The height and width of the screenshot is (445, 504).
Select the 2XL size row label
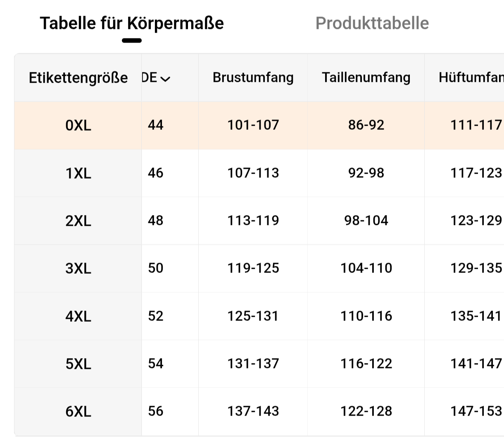coord(78,221)
